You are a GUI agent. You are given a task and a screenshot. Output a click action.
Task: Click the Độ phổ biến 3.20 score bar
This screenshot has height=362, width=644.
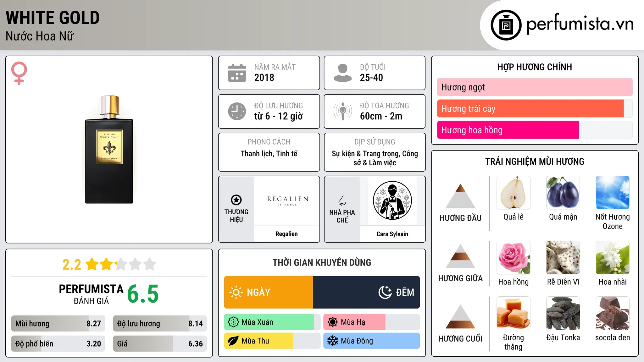58,344
